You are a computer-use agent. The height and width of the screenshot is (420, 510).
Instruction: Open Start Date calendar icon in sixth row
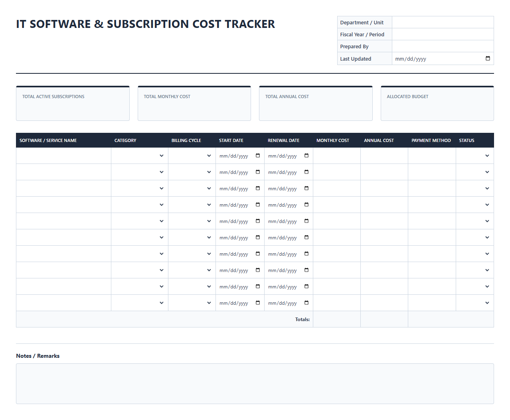coord(258,237)
